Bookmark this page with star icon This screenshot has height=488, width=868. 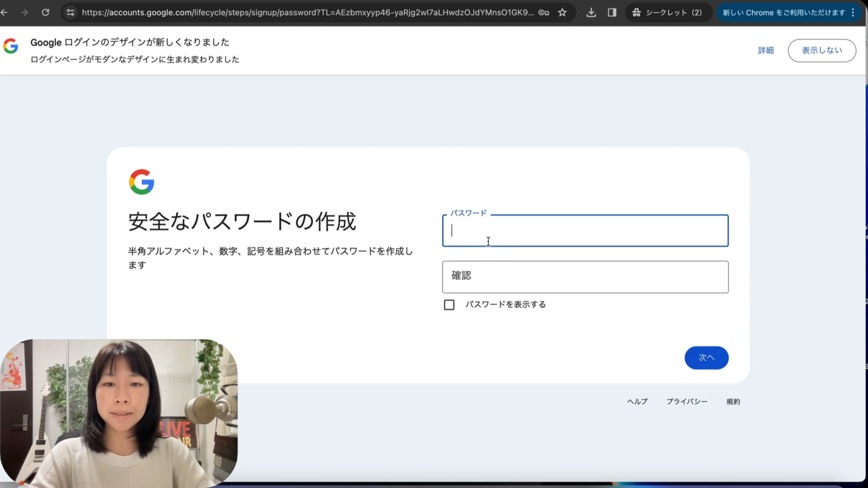(562, 13)
